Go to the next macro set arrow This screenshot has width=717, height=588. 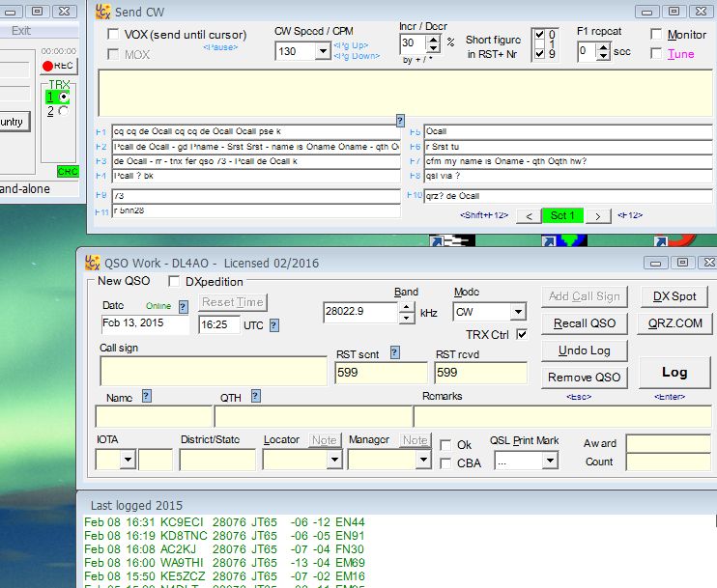598,216
